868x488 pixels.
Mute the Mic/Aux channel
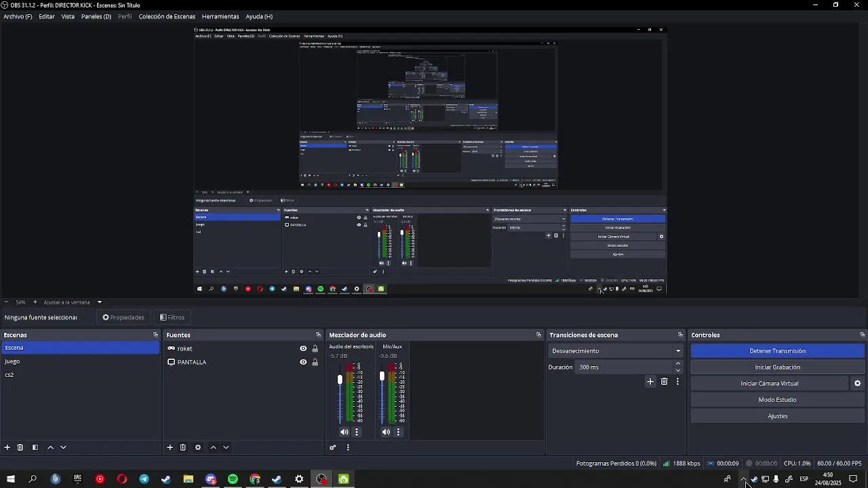point(386,432)
